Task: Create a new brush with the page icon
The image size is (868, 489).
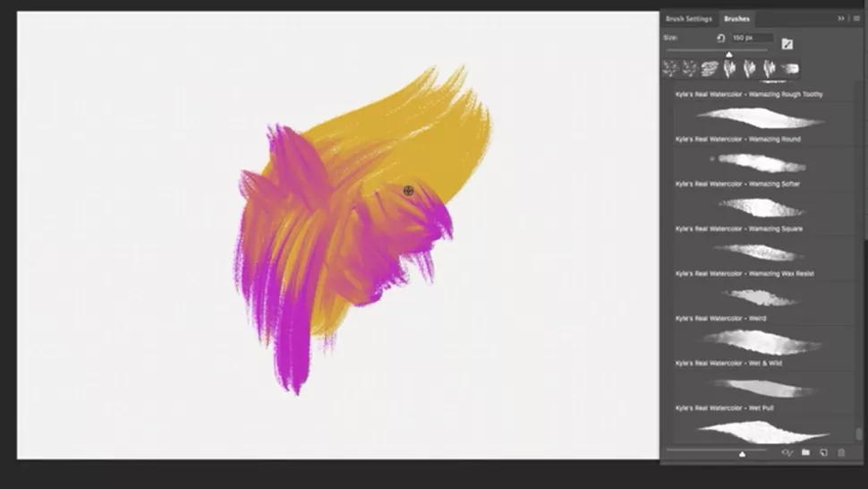Action: coord(824,453)
